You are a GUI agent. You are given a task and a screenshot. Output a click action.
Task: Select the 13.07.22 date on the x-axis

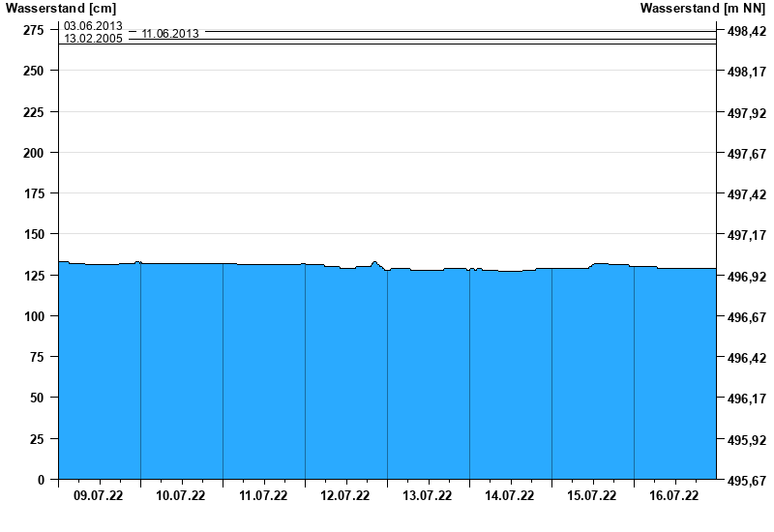(x=428, y=496)
